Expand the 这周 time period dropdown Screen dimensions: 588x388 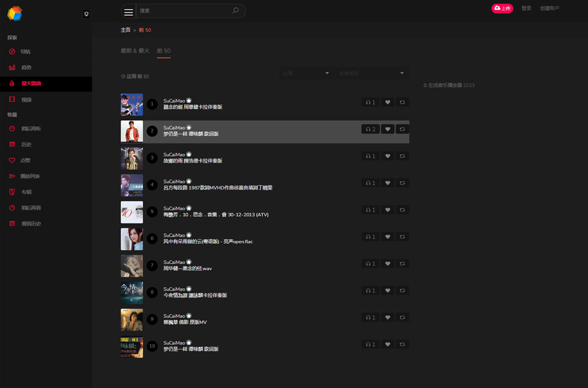point(306,73)
